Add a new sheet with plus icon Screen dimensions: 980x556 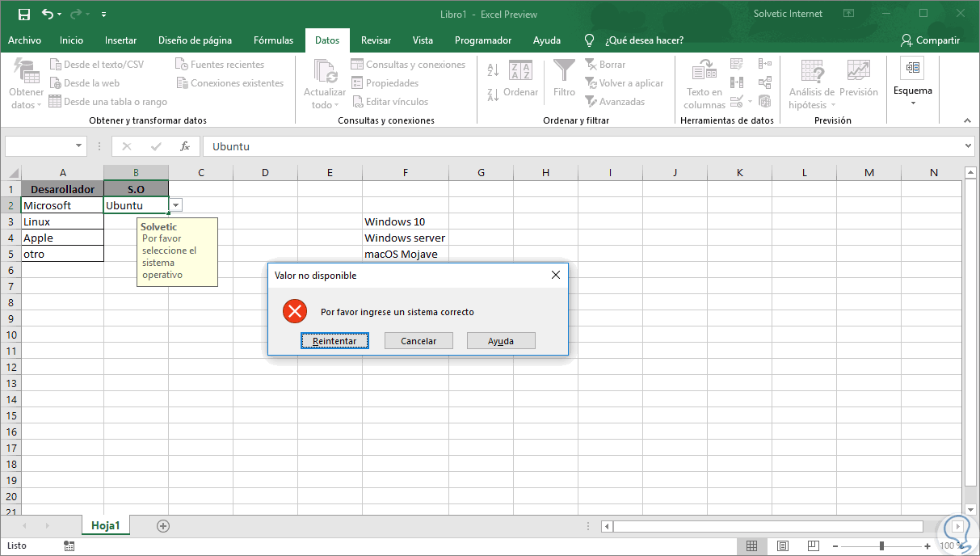pos(163,526)
